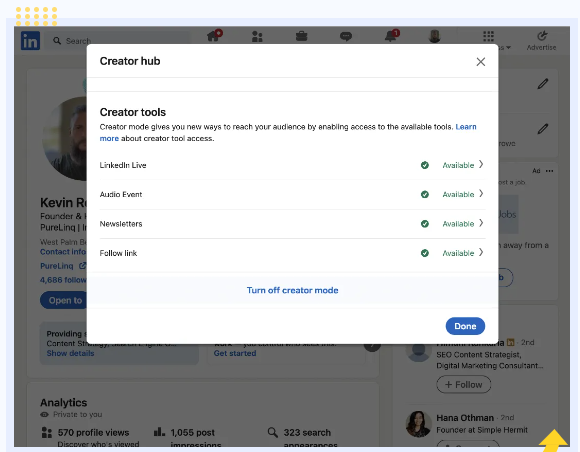Image resolution: width=580 pixels, height=452 pixels.
Task: Click Available status for LinkedIn Live
Action: tap(458, 165)
